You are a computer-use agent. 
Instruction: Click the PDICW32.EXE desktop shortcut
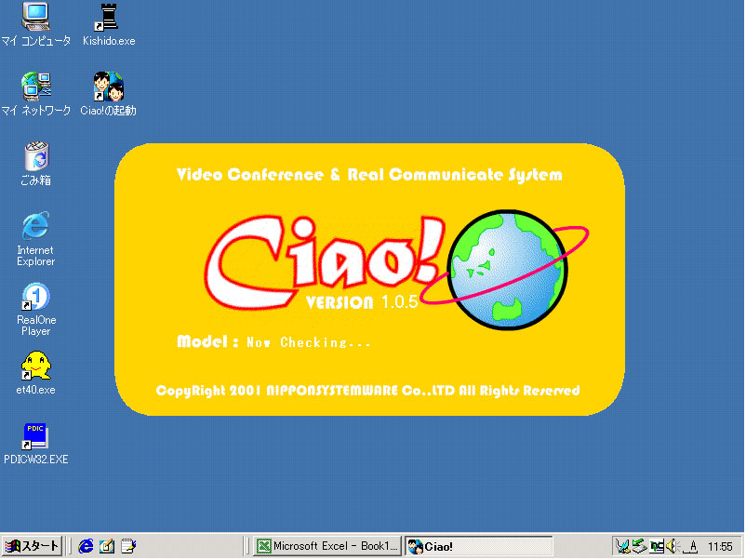click(35, 435)
